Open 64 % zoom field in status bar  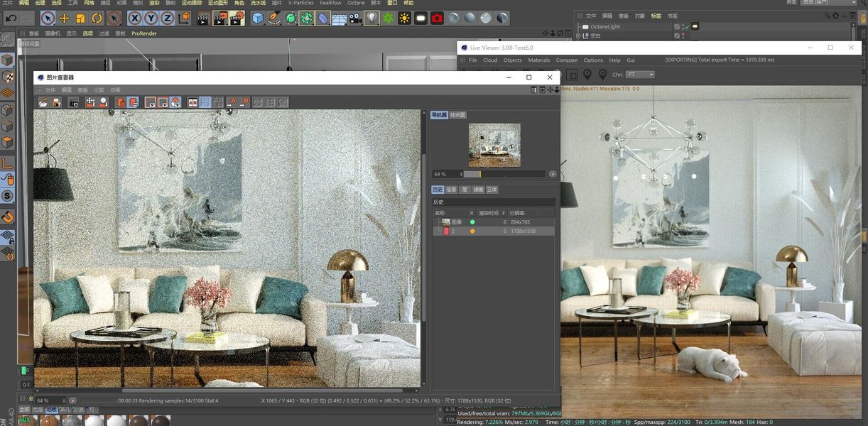[50, 400]
